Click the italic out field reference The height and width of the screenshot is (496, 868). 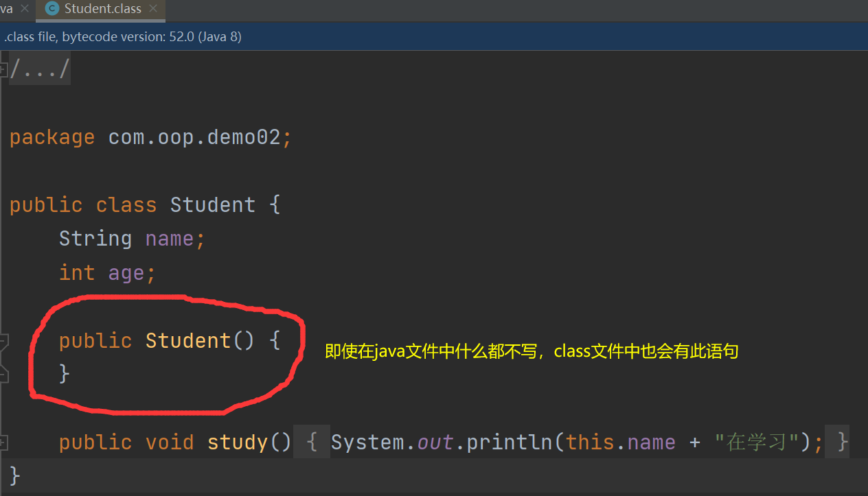coord(435,442)
